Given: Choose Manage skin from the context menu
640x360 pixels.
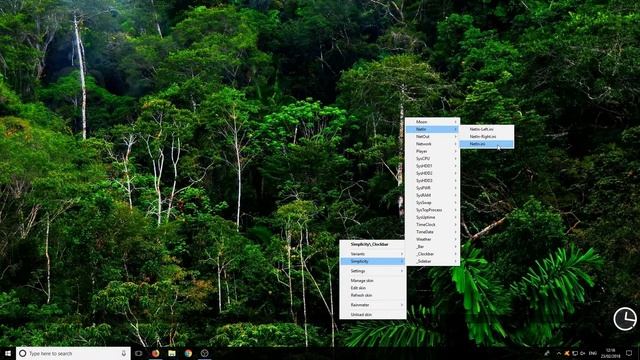Looking at the screenshot, I should click(373, 281).
